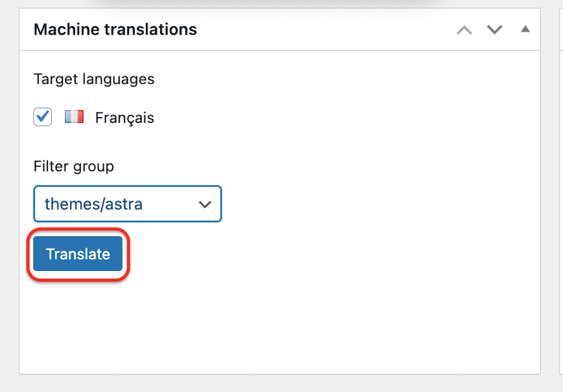
Task: Click the flag beside the Français label
Action: click(74, 117)
